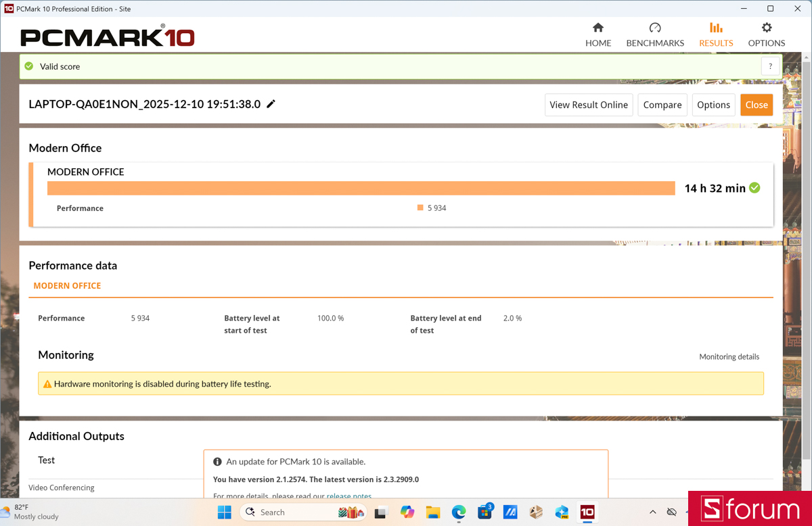
Task: Click View Result Online button
Action: pos(589,105)
